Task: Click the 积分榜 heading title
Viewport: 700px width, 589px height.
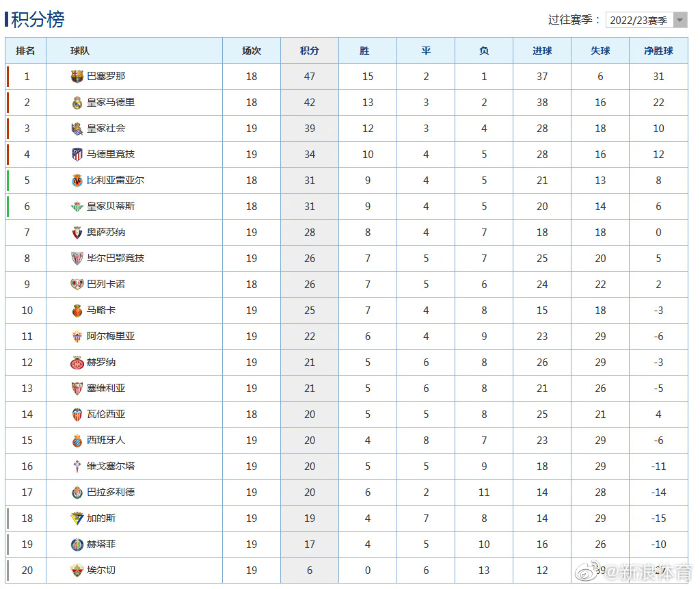Action: coord(38,19)
